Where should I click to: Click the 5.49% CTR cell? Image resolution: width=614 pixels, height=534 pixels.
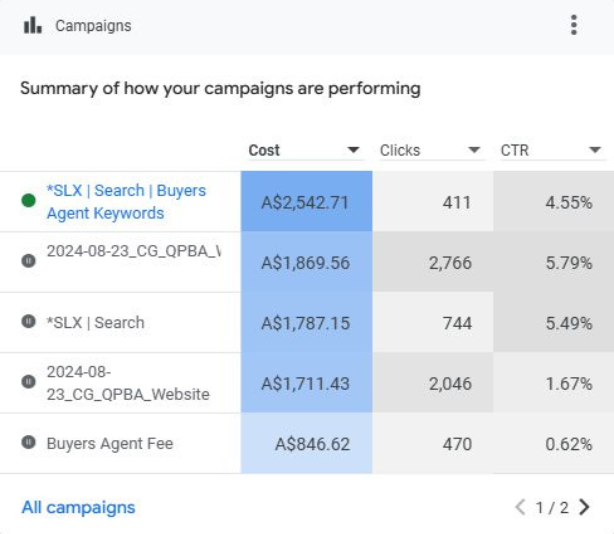pos(552,322)
